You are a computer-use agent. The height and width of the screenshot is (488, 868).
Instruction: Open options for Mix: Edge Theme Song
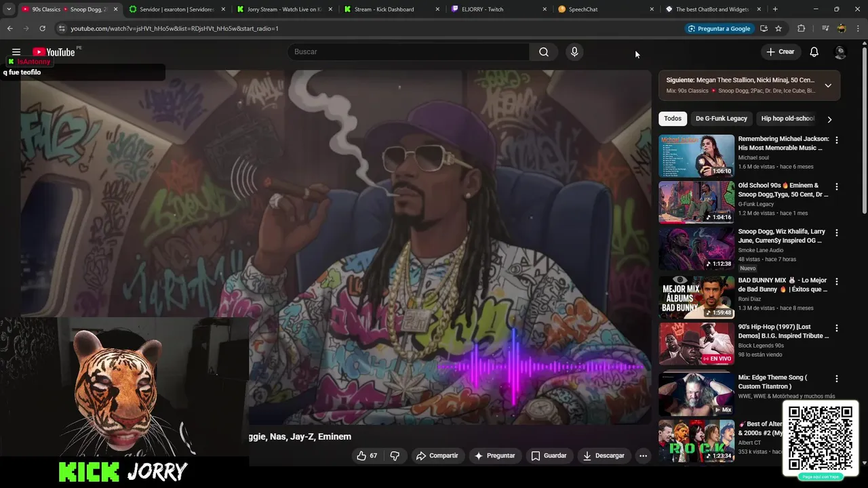tap(836, 379)
